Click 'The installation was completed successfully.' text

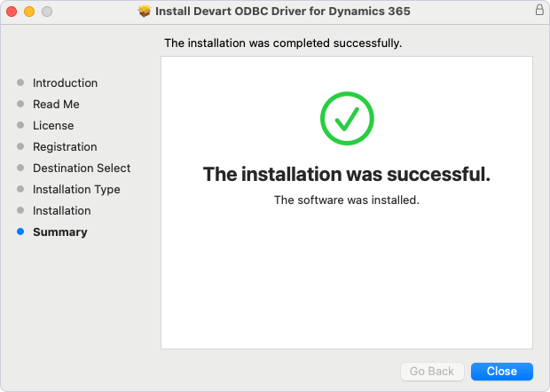click(x=283, y=43)
